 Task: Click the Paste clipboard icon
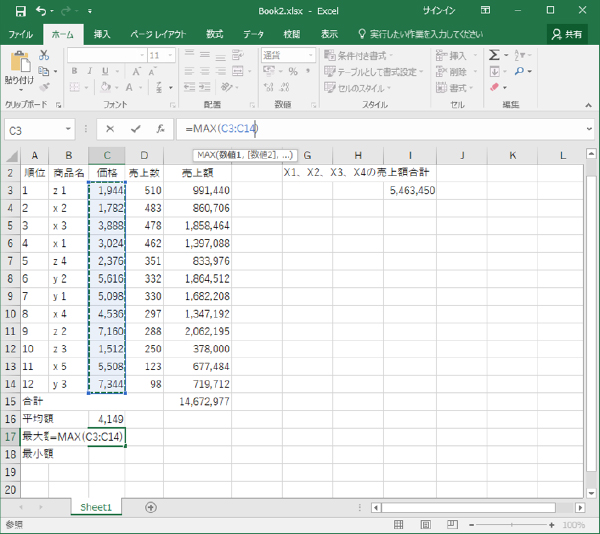20,61
